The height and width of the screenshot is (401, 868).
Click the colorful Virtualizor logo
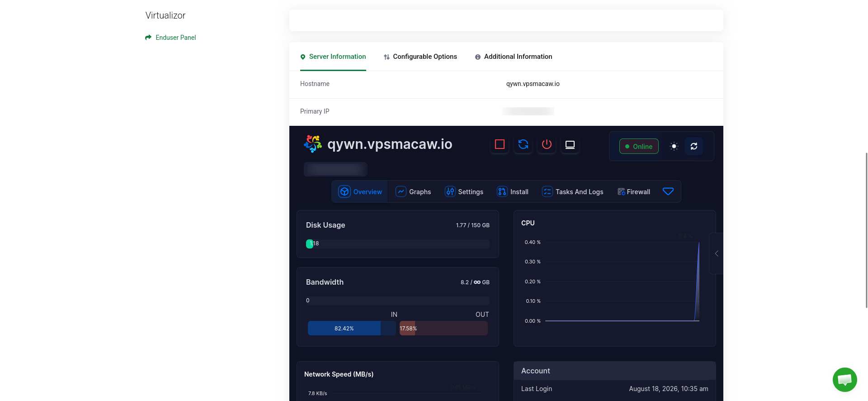point(313,144)
